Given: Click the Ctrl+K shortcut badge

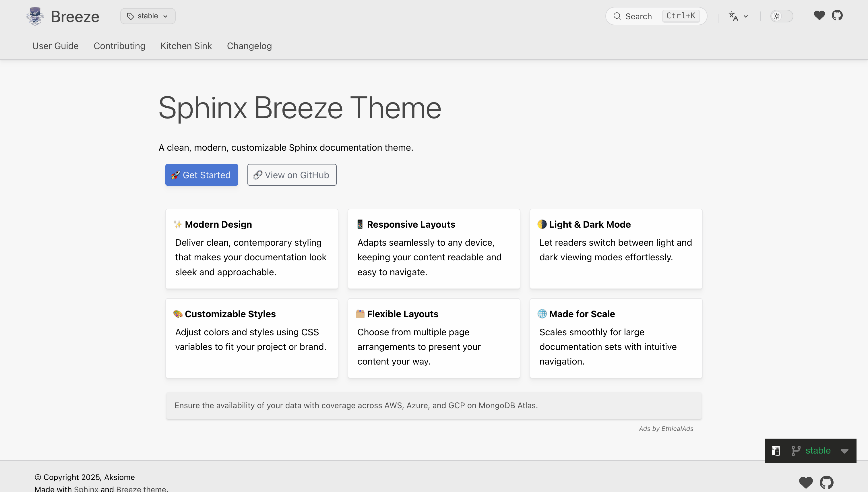Looking at the screenshot, I should (681, 16).
